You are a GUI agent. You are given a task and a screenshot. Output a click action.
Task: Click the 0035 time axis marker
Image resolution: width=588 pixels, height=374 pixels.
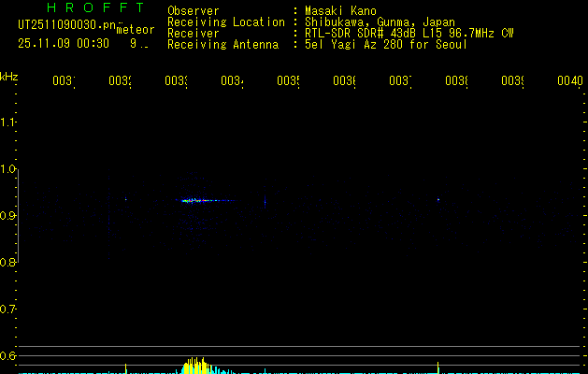(x=288, y=80)
